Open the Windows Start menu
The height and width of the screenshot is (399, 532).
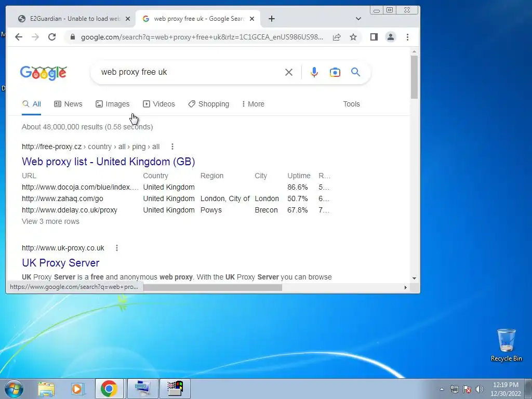[14, 389]
